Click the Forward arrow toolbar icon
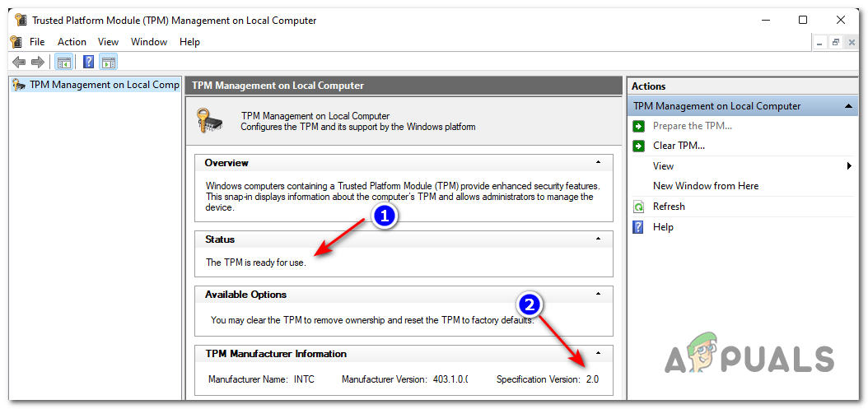868x409 pixels. point(37,62)
